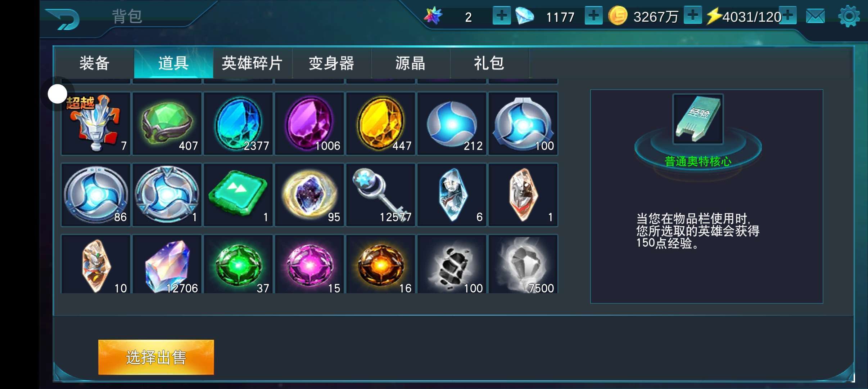Tap the white floating assistive dot
868x389 pixels.
pyautogui.click(x=58, y=94)
